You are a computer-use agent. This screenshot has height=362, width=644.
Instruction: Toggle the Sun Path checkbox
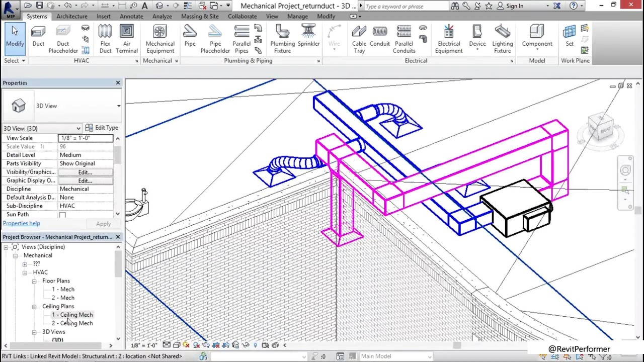62,215
